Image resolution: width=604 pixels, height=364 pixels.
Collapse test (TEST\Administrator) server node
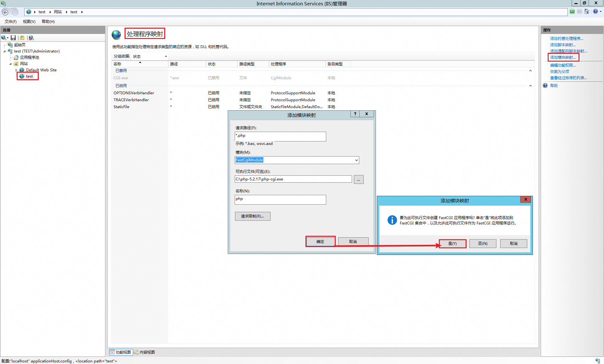pos(4,51)
